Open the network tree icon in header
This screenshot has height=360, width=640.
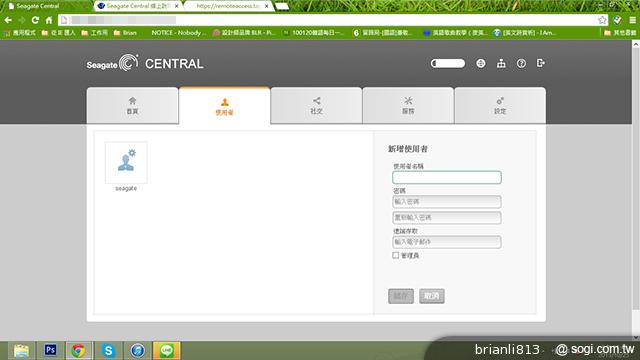pos(501,63)
